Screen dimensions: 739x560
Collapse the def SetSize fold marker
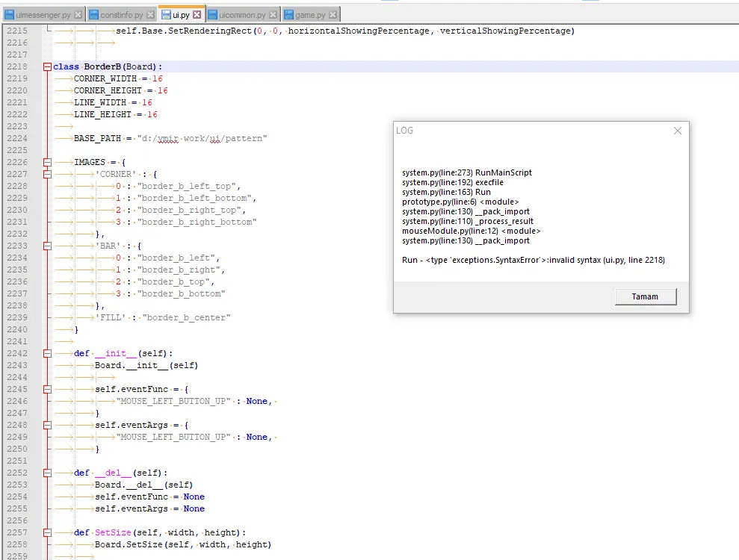[x=47, y=532]
